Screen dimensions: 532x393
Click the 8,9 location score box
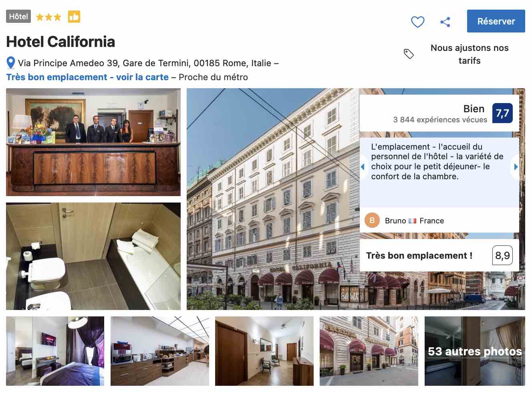coord(502,255)
